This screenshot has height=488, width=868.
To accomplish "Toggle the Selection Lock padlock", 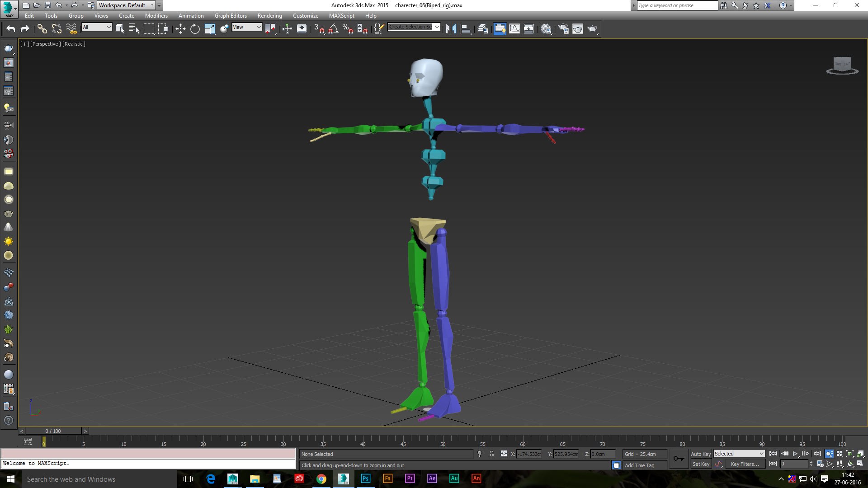I will click(x=491, y=454).
